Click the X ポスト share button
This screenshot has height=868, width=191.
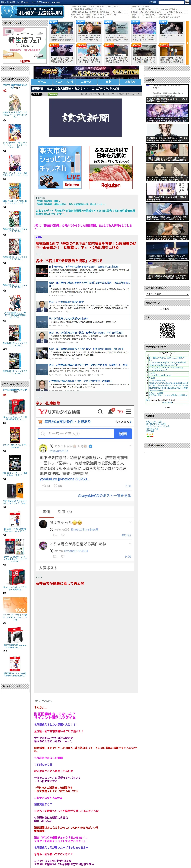point(37,94)
